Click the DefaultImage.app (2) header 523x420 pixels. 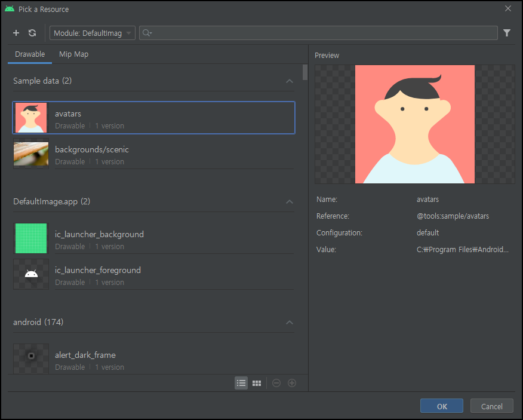pyautogui.click(x=52, y=201)
